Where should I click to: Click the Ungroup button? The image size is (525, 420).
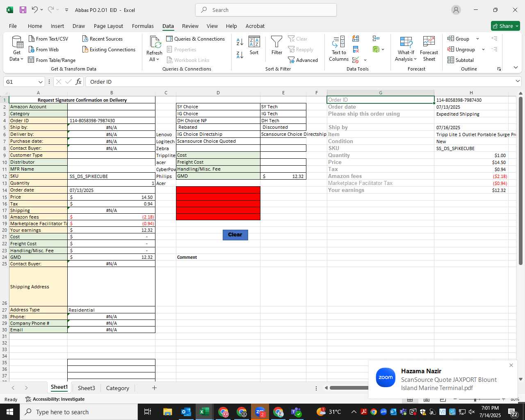pyautogui.click(x=461, y=50)
